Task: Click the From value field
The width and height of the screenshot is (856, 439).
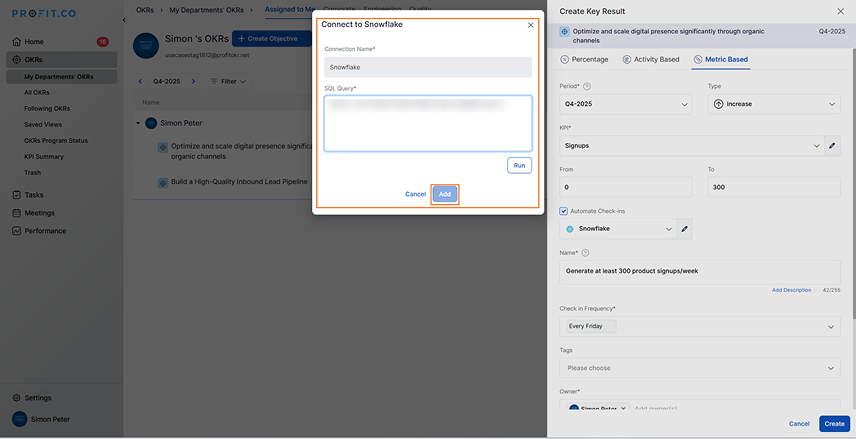Action: tap(626, 187)
